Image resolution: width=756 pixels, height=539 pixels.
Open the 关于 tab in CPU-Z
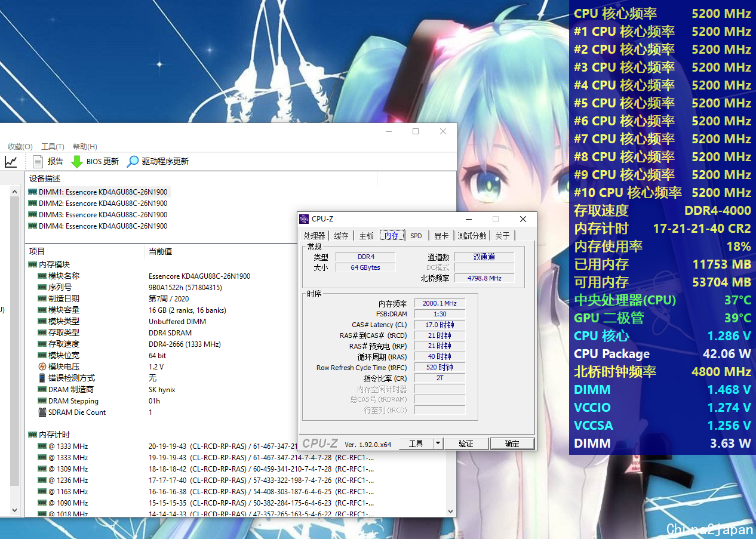(503, 236)
